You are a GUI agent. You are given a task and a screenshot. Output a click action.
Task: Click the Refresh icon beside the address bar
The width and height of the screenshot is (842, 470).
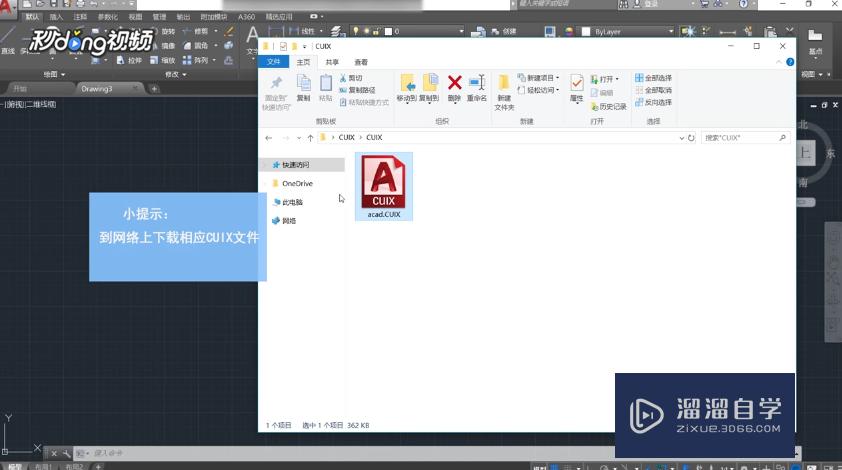(691, 138)
